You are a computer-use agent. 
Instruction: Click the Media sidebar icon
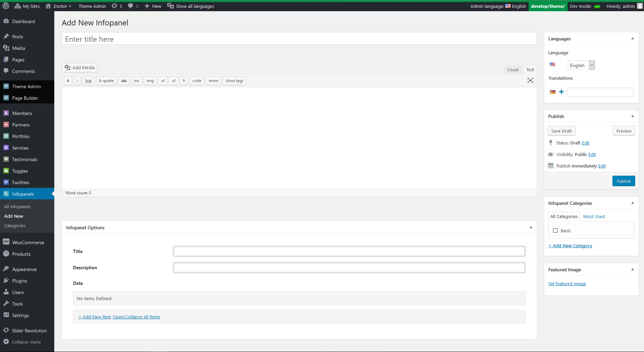(6, 48)
